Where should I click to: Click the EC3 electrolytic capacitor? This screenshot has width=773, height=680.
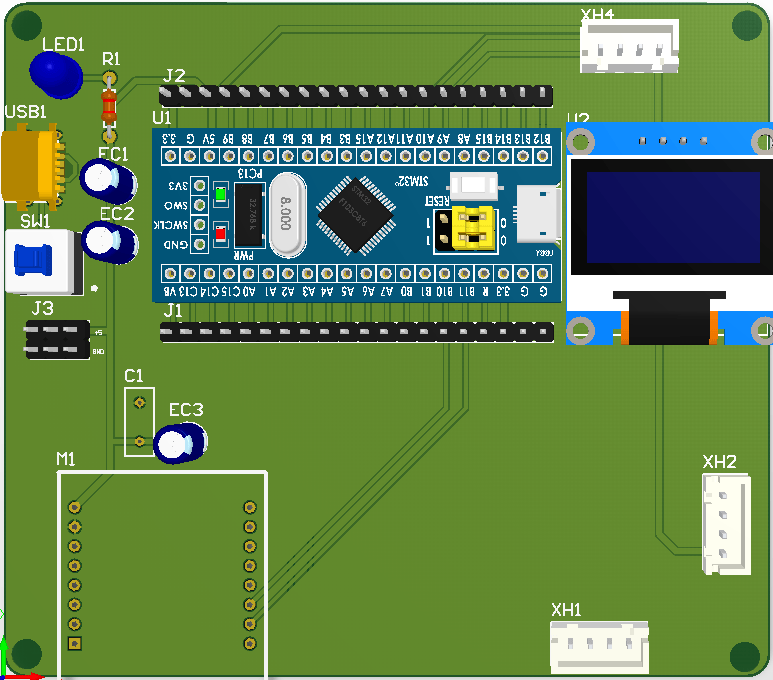(x=180, y=443)
